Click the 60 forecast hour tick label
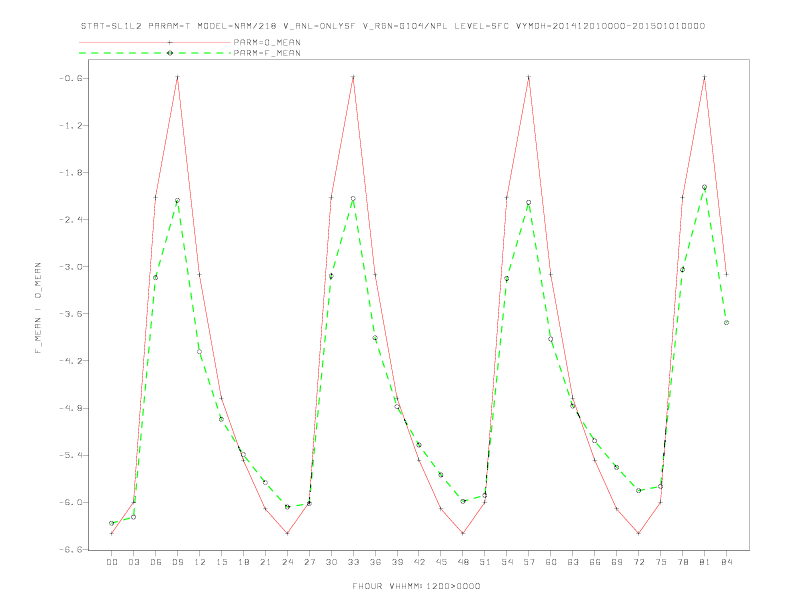The width and height of the screenshot is (792, 612). [x=551, y=562]
